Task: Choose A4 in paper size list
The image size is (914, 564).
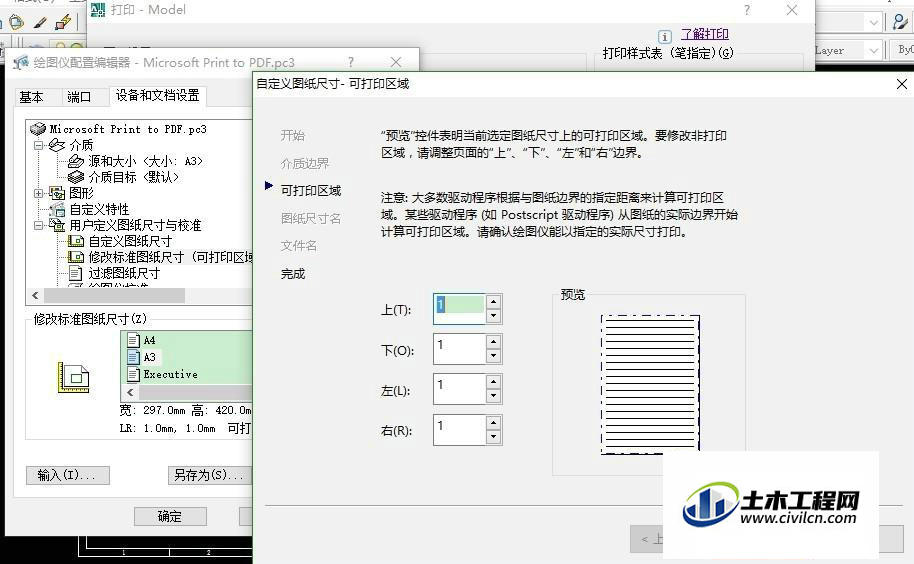Action: click(150, 340)
